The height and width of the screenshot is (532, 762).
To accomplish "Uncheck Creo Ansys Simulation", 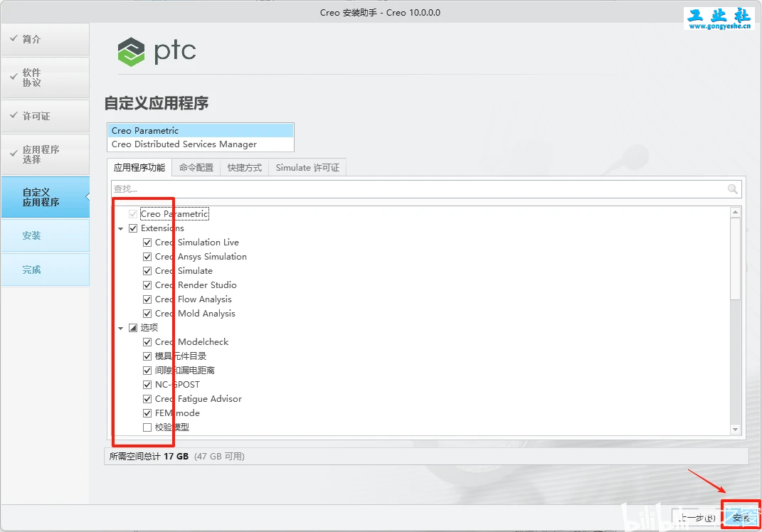I will coord(147,257).
